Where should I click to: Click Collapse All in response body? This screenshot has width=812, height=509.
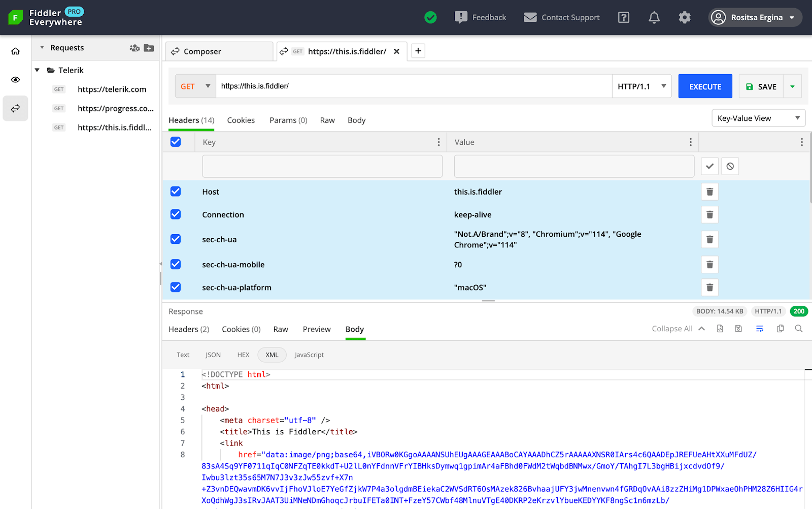(679, 329)
